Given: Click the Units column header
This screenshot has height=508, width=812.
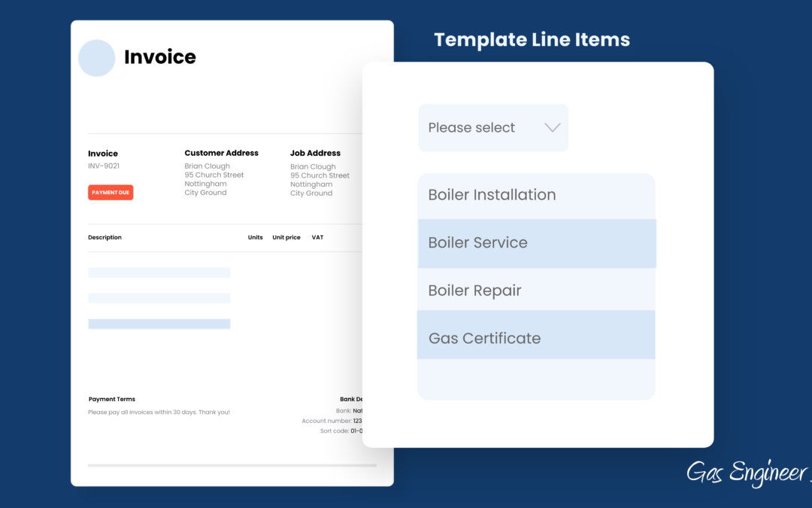Looking at the screenshot, I should pos(255,238).
